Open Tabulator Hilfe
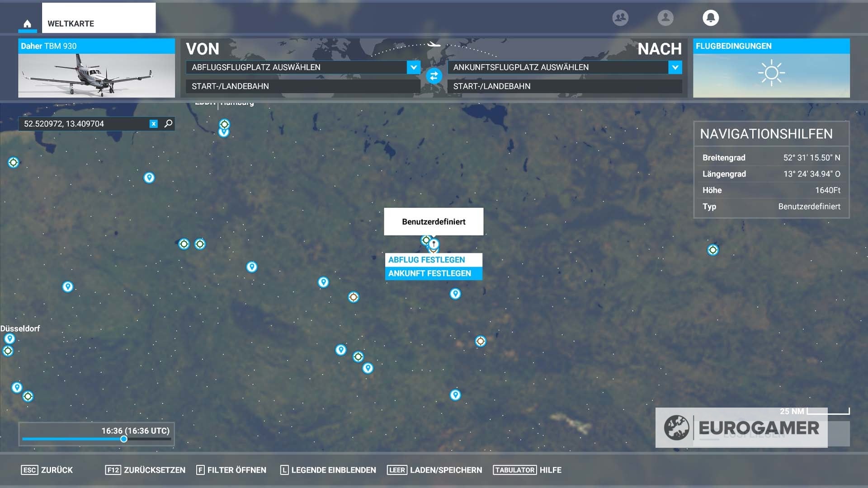Screen dimensions: 868x488 click(x=527, y=470)
